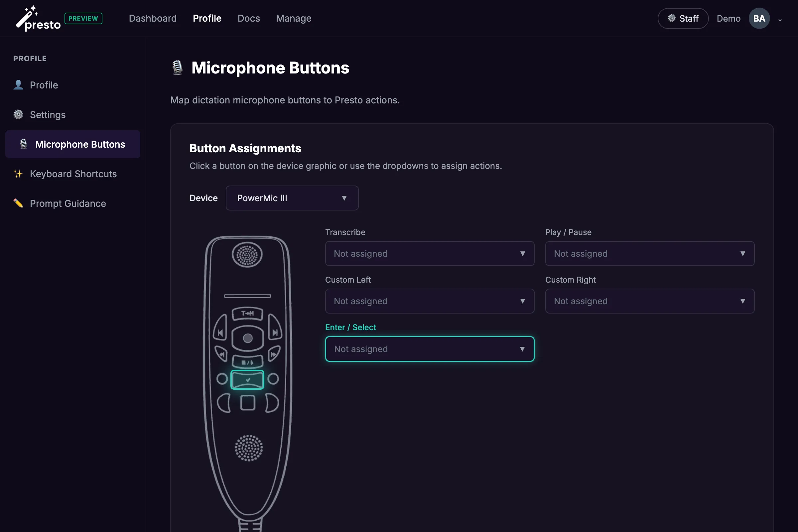Viewport: 798px width, 532px height.
Task: Click the BA avatar in the header
Action: click(x=759, y=18)
